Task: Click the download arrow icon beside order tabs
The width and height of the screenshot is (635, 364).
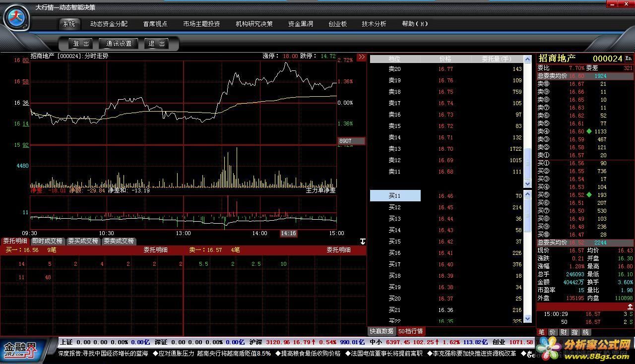Action: click(363, 242)
